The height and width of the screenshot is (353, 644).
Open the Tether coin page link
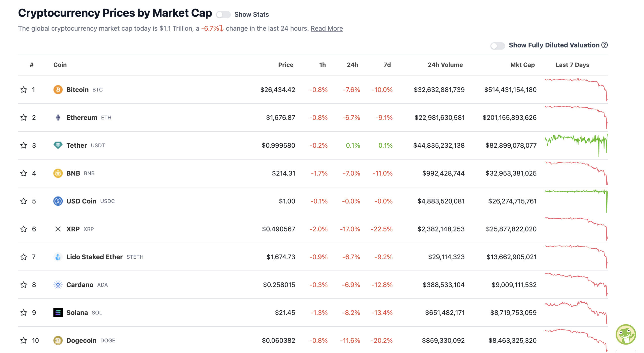click(x=76, y=145)
